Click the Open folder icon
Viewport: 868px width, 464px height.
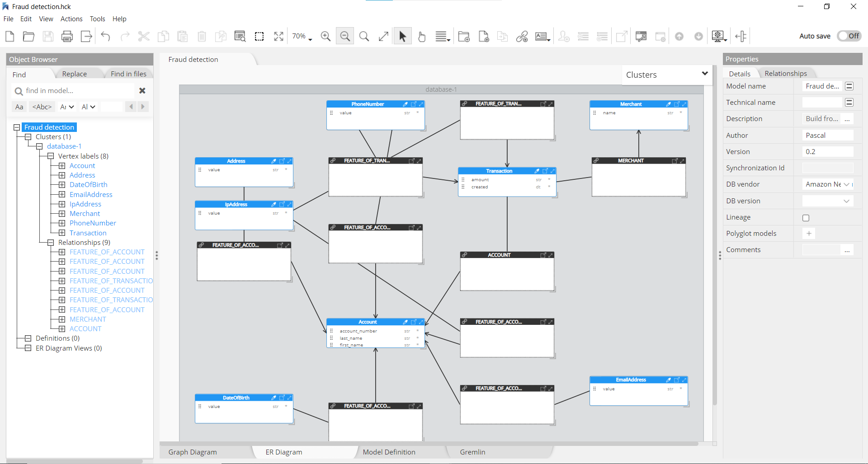coord(28,37)
